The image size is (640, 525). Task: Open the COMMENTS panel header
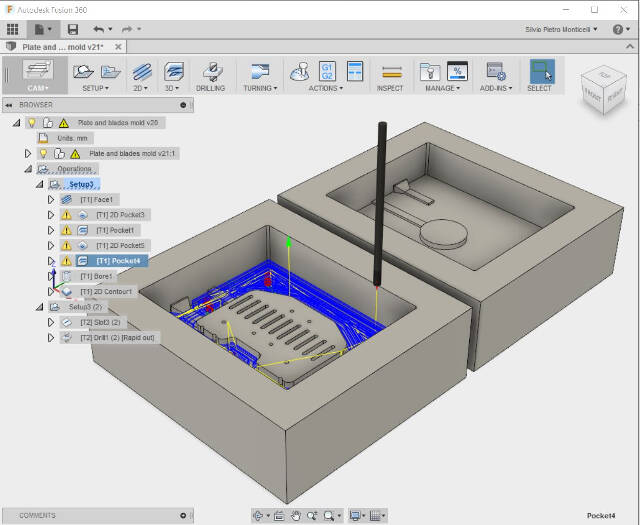click(98, 515)
